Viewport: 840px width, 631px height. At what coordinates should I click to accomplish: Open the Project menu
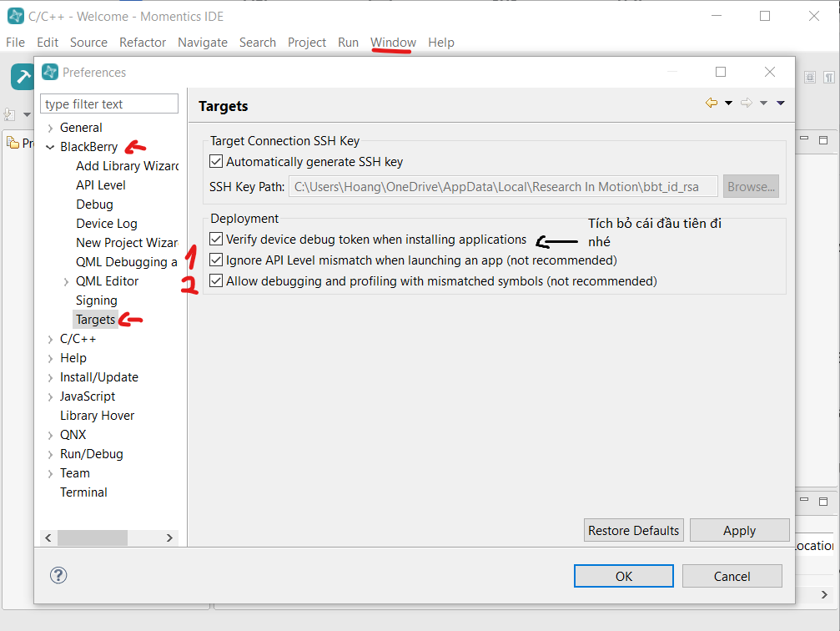307,43
